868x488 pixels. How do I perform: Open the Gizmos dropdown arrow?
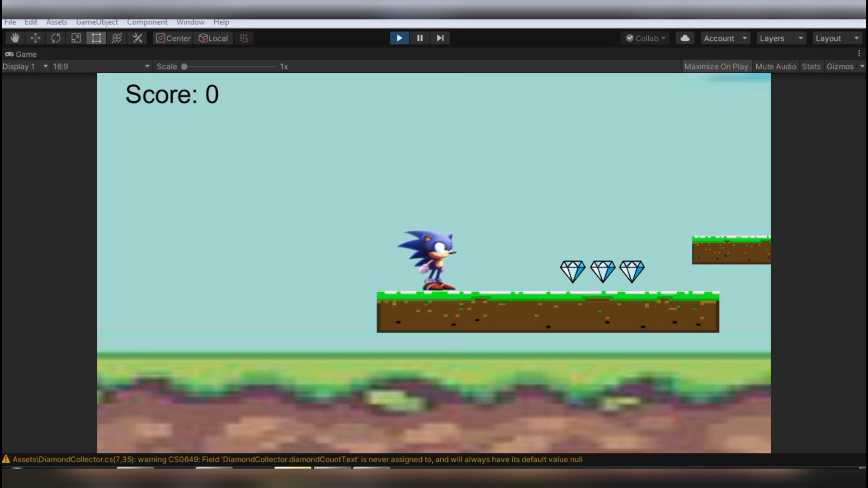tap(862, 66)
